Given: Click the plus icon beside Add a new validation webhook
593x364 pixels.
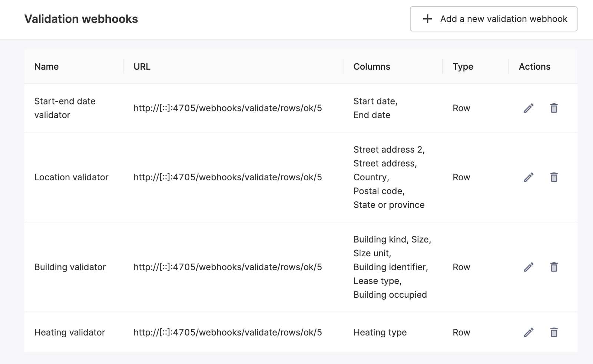Looking at the screenshot, I should coord(427,19).
